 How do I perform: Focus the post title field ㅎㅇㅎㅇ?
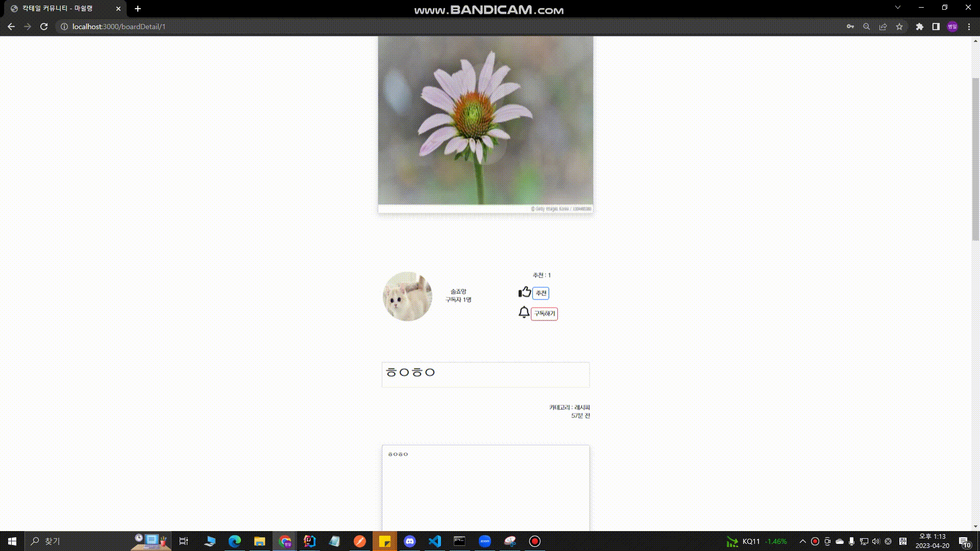[485, 374]
